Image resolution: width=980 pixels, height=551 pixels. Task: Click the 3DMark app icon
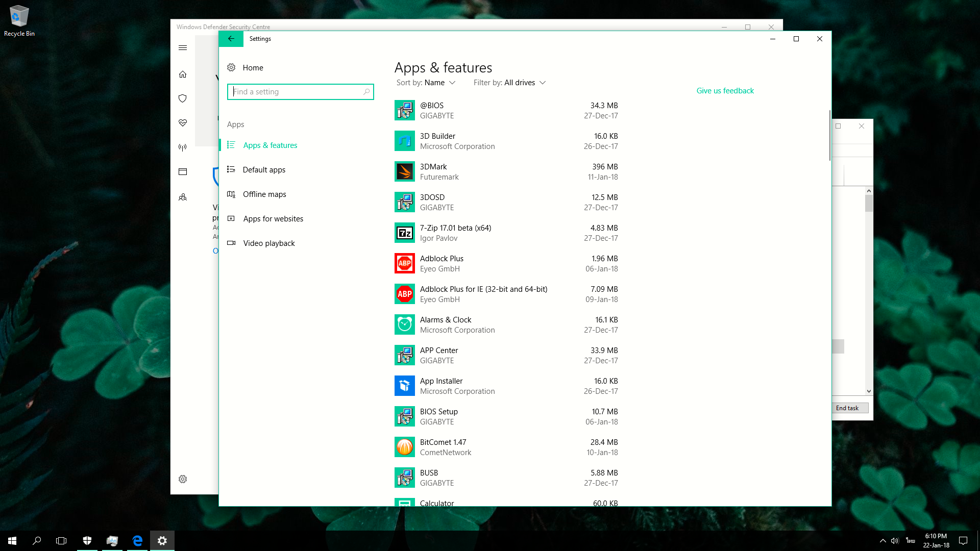click(404, 171)
